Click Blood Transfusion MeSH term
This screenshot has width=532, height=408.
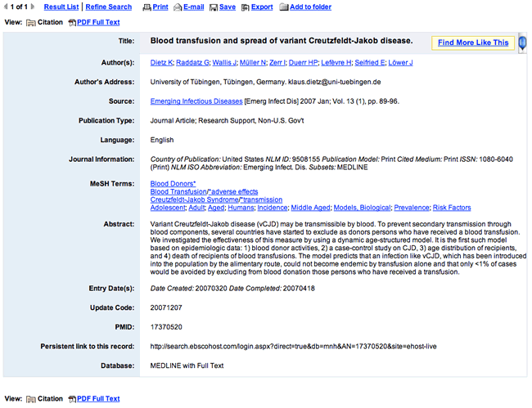tap(178, 192)
